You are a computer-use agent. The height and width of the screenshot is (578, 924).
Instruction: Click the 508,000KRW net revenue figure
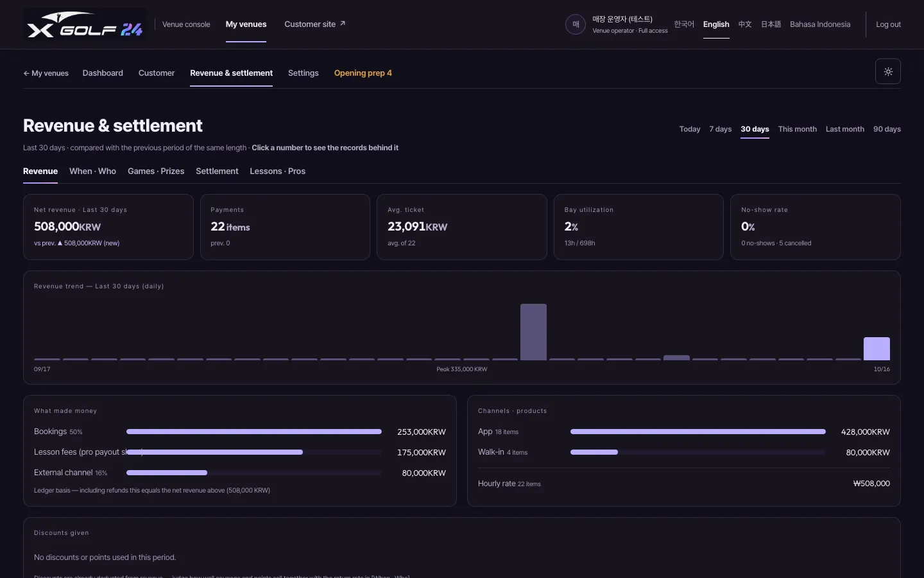click(67, 227)
